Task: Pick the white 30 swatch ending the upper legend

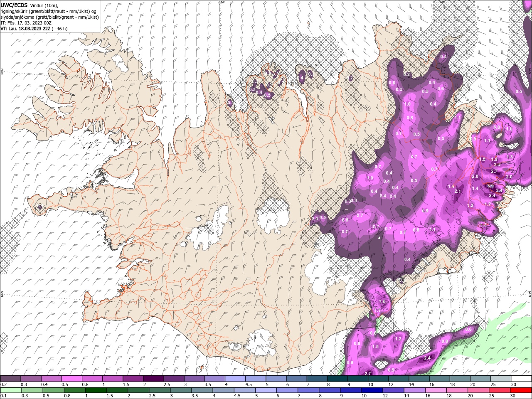Action: 521,379
